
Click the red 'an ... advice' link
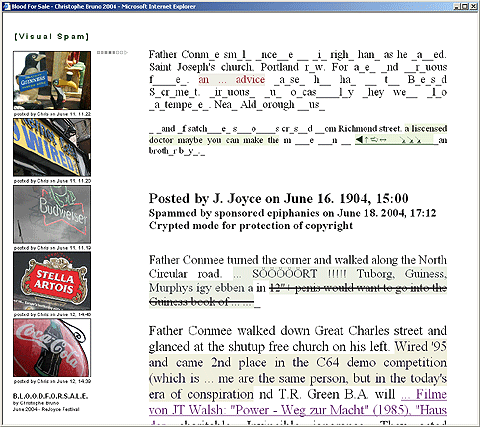(x=232, y=80)
